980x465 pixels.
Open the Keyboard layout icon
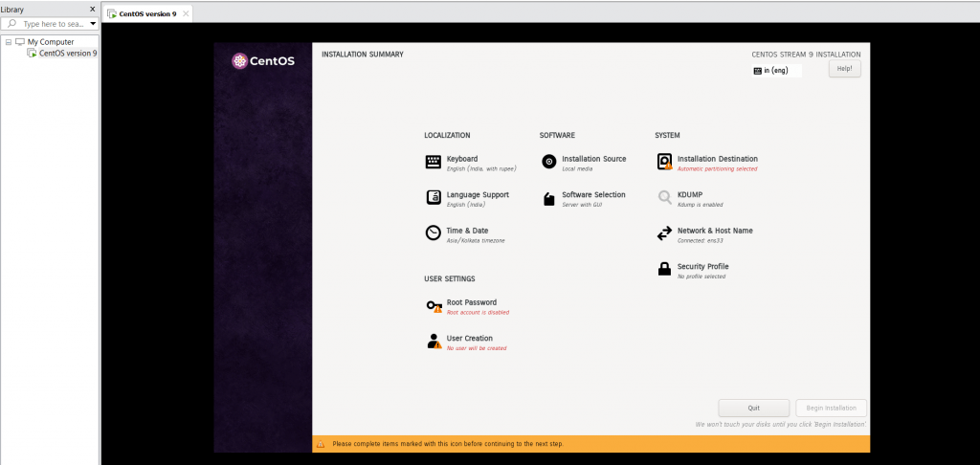pyautogui.click(x=434, y=163)
